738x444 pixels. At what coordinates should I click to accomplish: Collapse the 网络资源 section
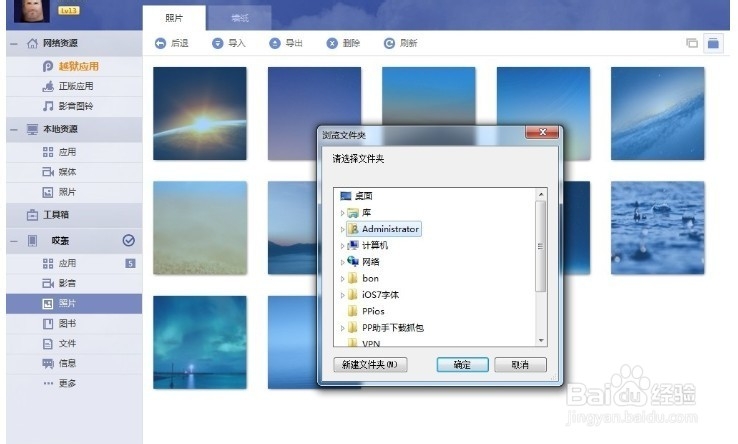pyautogui.click(x=14, y=44)
